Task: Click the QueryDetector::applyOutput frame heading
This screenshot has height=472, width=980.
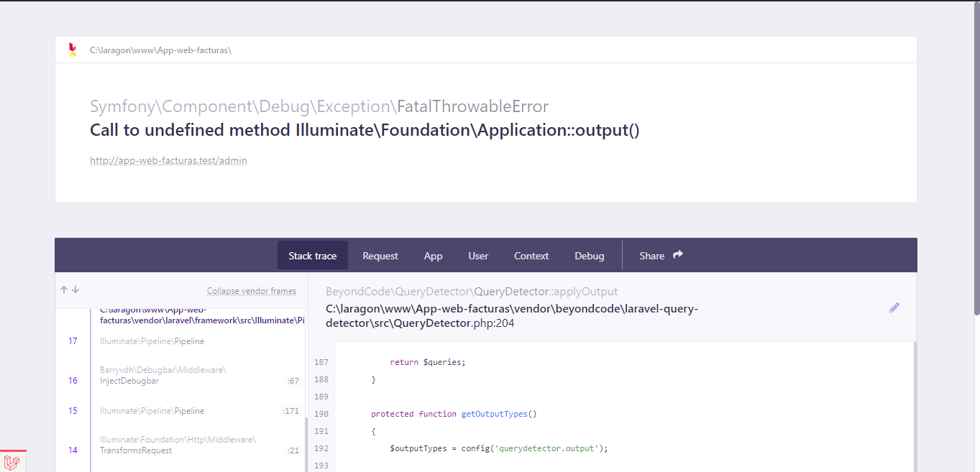Action: [472, 292]
